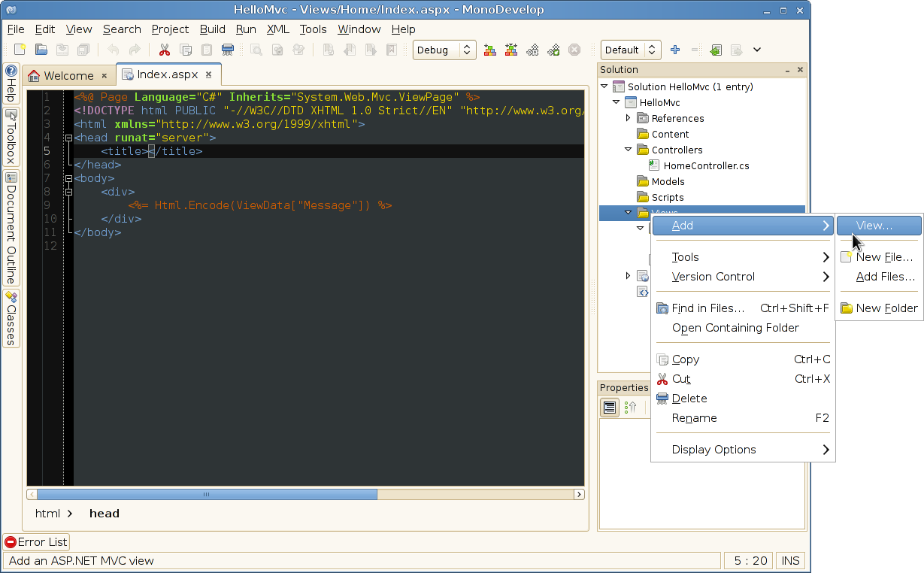
Task: Click the Build All bricks icon
Action: click(490, 50)
